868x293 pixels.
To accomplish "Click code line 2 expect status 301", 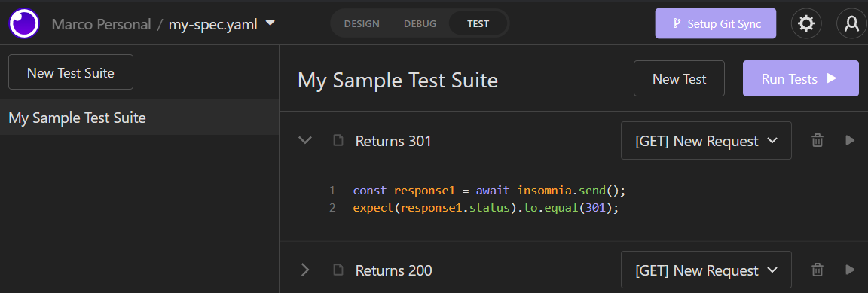I will 485,208.
